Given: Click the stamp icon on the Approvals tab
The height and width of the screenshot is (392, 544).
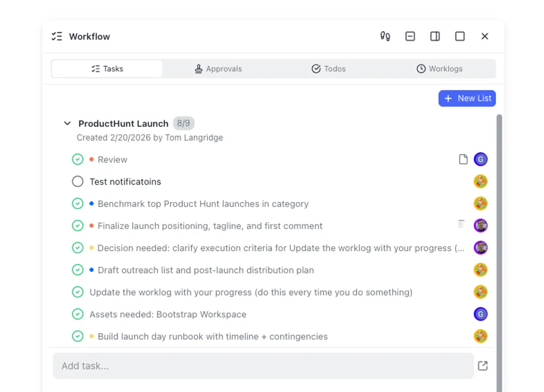Looking at the screenshot, I should [198, 69].
